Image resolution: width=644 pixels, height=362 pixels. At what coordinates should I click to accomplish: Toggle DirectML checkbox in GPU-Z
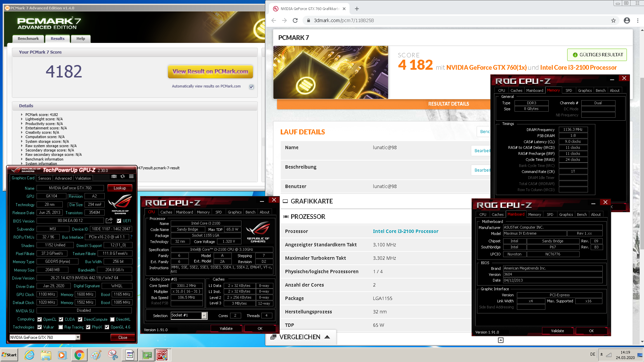click(x=112, y=319)
